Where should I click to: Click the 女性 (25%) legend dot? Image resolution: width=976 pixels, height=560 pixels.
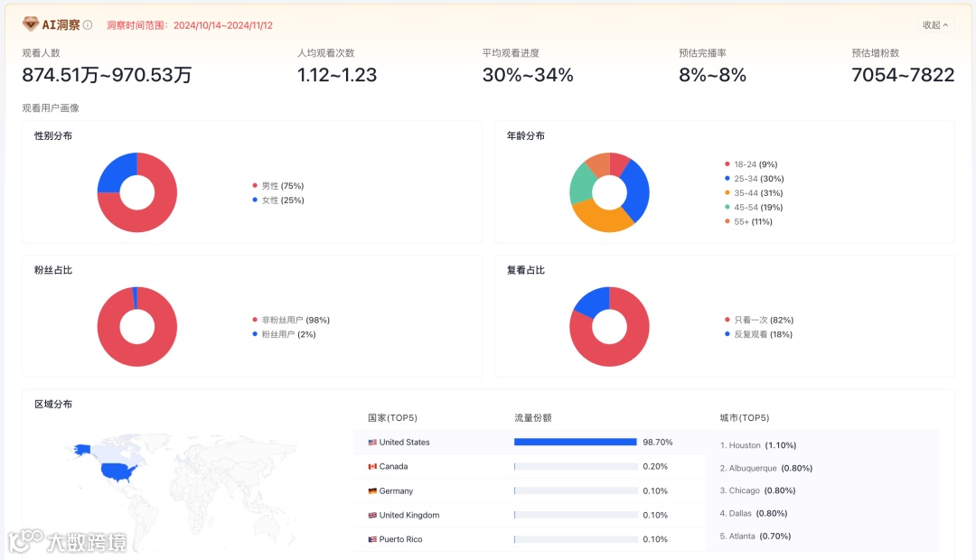coord(255,200)
